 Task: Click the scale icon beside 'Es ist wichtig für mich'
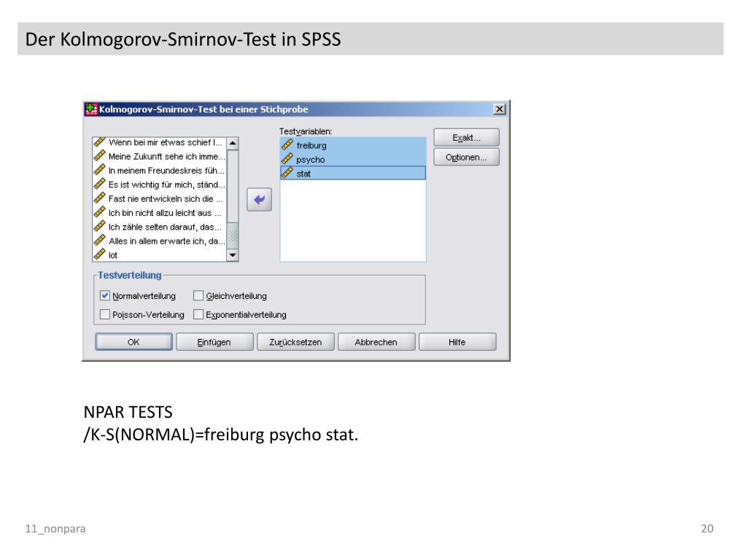pos(99,184)
